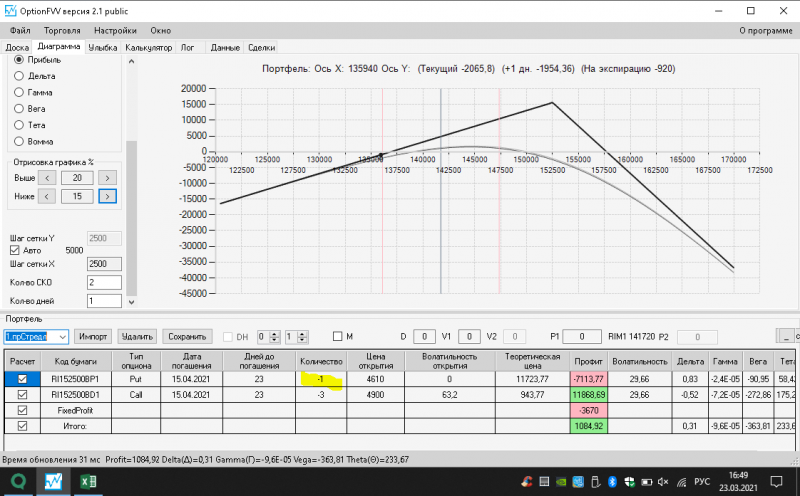The image size is (800, 496).
Task: Switch to the Калькулятор tab
Action: click(x=148, y=47)
